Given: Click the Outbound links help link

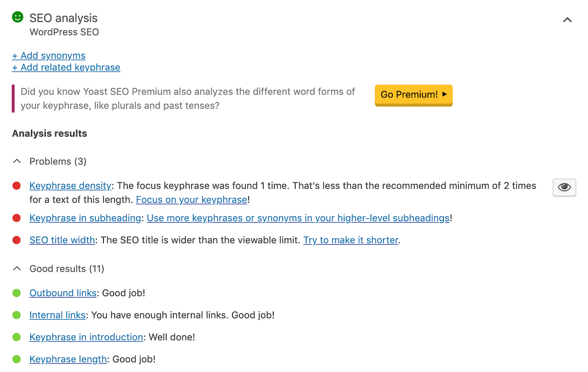Looking at the screenshot, I should point(63,293).
